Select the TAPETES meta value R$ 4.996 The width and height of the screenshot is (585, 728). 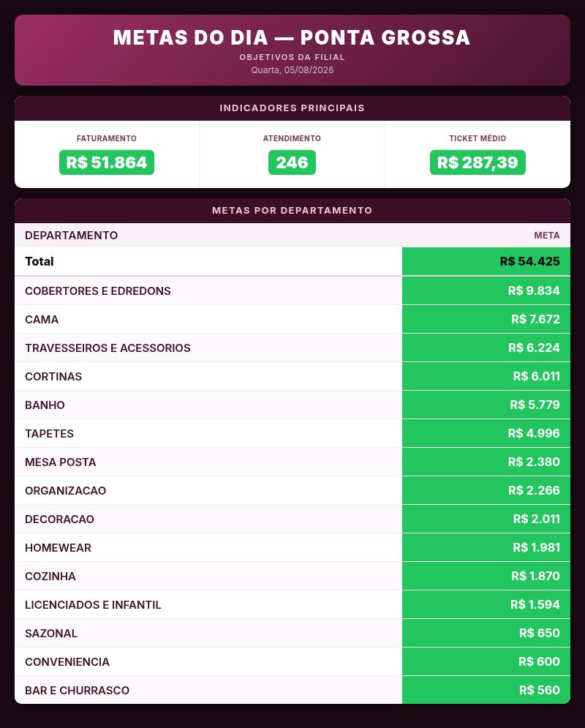[534, 433]
